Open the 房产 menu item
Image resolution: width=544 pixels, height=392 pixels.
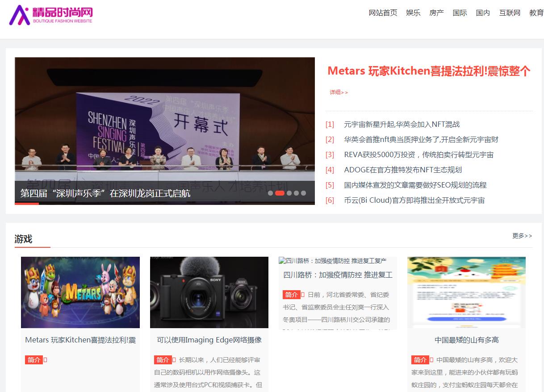436,13
